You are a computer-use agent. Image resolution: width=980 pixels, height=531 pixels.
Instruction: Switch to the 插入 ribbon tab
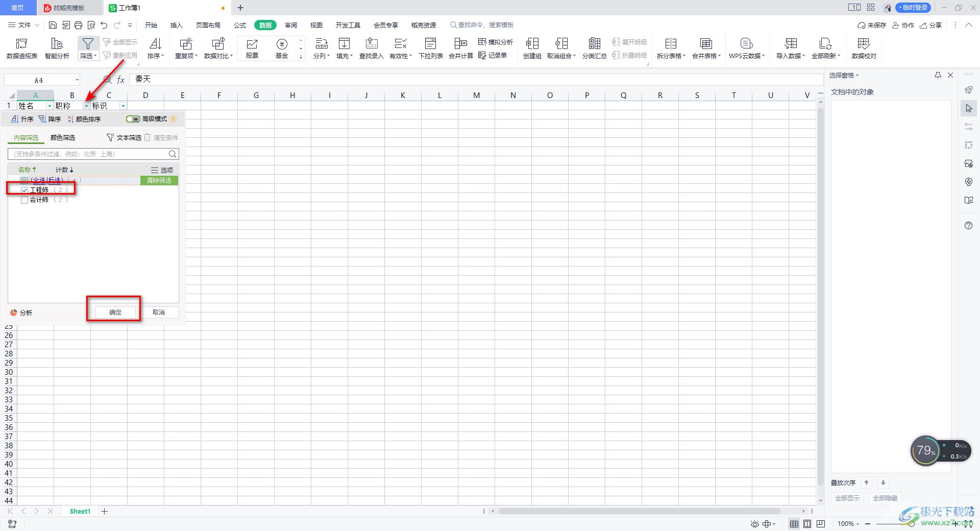point(176,25)
